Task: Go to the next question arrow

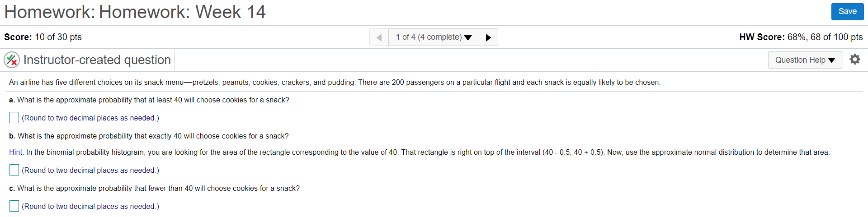Action: (488, 37)
